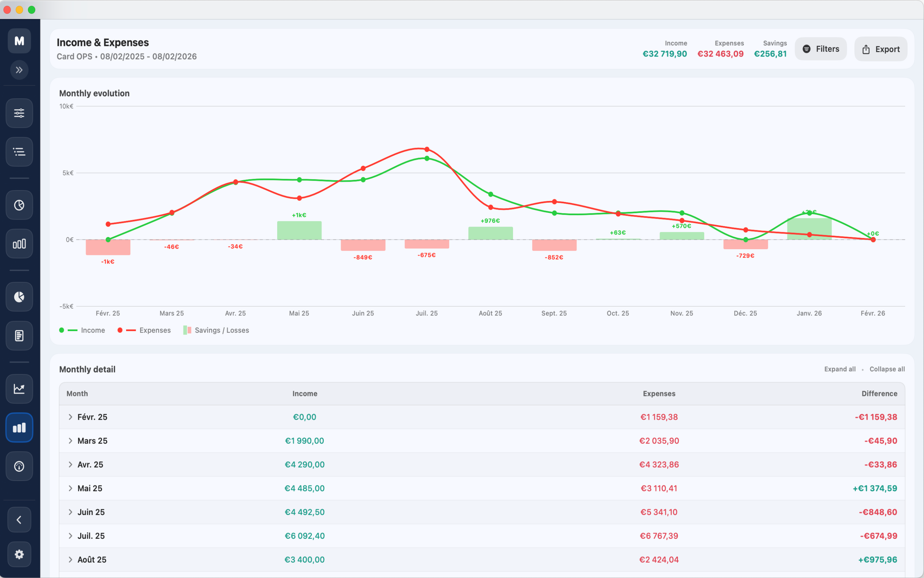The height and width of the screenshot is (578, 924).
Task: Click the date range subtitle Card OPS
Action: coord(127,57)
